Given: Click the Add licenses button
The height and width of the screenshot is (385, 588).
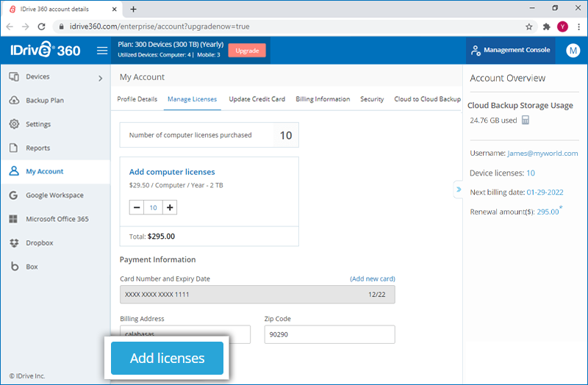Looking at the screenshot, I should point(167,359).
